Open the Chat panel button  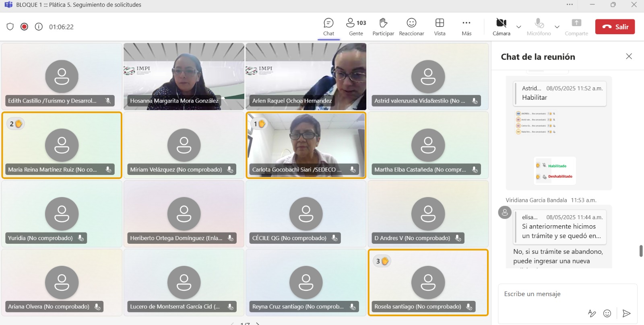(328, 27)
